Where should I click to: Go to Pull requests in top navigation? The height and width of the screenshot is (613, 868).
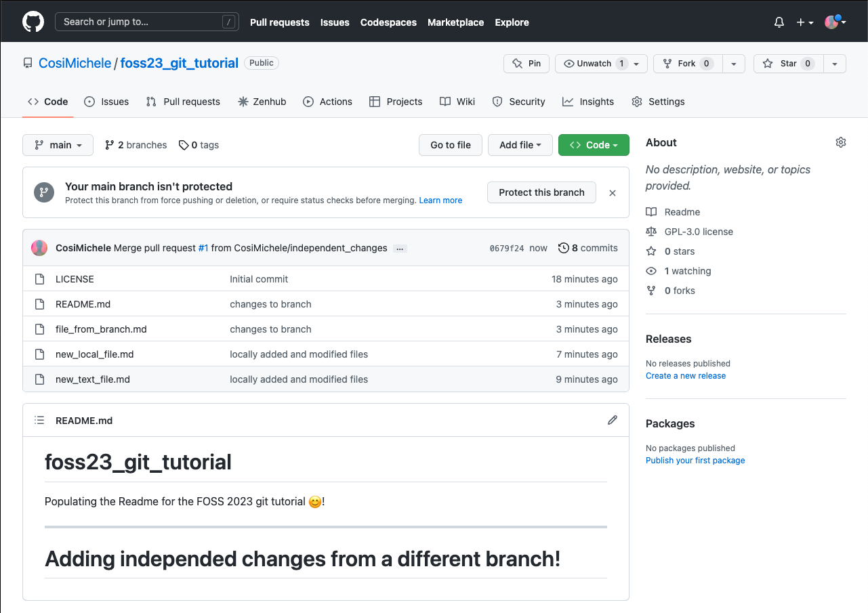pyautogui.click(x=280, y=22)
